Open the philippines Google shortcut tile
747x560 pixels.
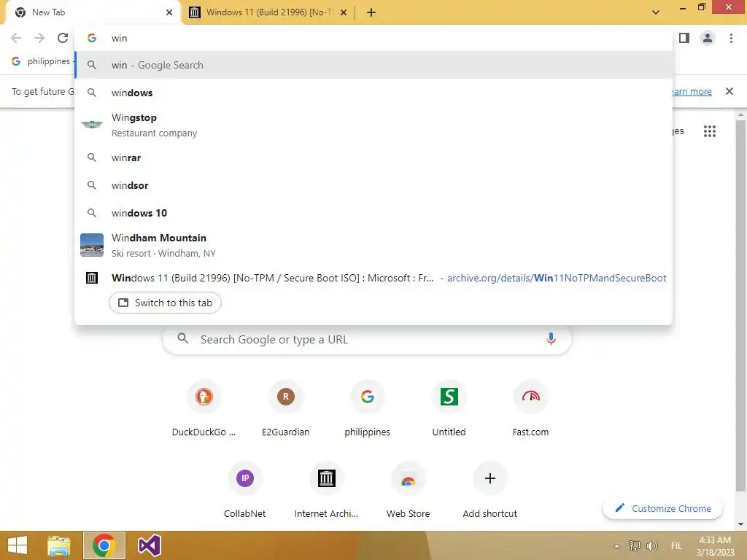click(x=368, y=408)
